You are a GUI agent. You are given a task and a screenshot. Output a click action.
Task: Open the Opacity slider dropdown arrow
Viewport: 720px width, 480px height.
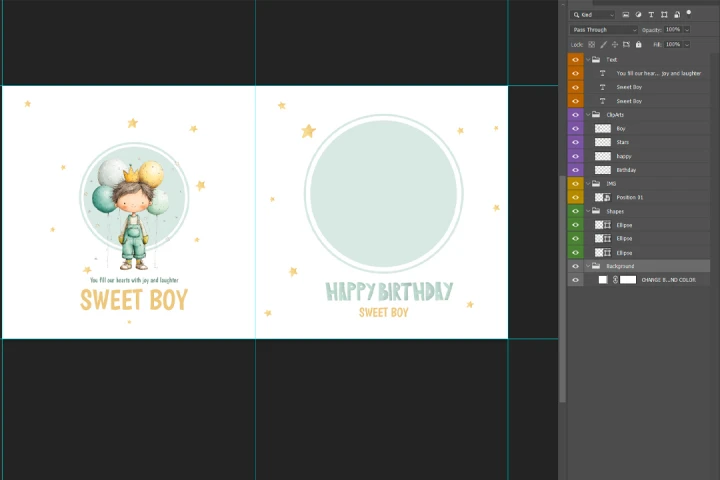tap(686, 30)
